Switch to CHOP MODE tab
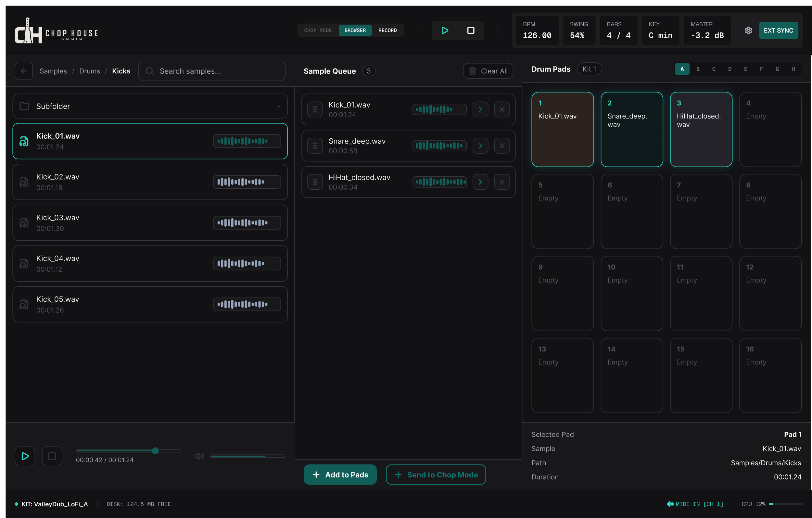The image size is (812, 518). coord(318,30)
